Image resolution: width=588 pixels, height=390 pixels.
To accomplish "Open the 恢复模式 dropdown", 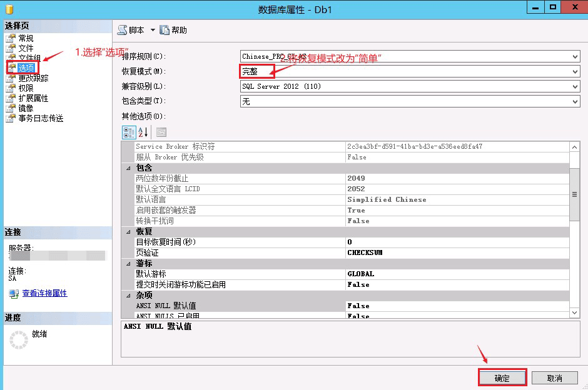I will point(575,72).
